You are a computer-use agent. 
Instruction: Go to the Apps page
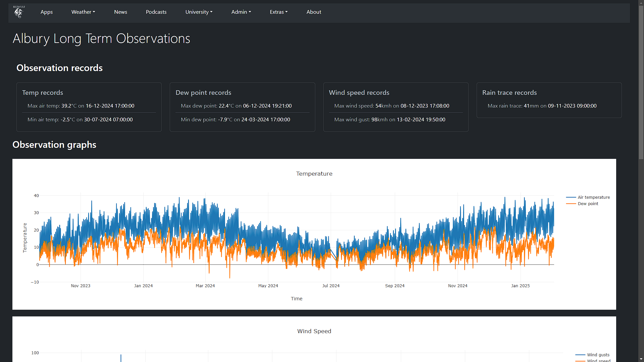(47, 12)
